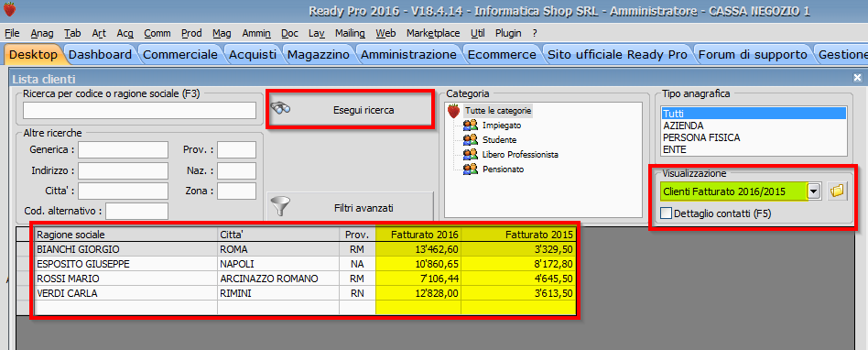868x350 pixels.
Task: Select PERSONA FISICA in Tipo anagrafica list
Action: (x=754, y=137)
